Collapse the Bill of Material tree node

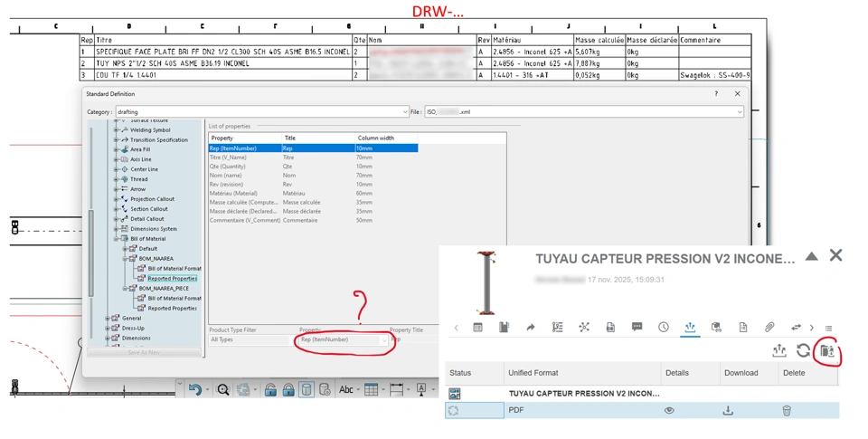pyautogui.click(x=117, y=239)
